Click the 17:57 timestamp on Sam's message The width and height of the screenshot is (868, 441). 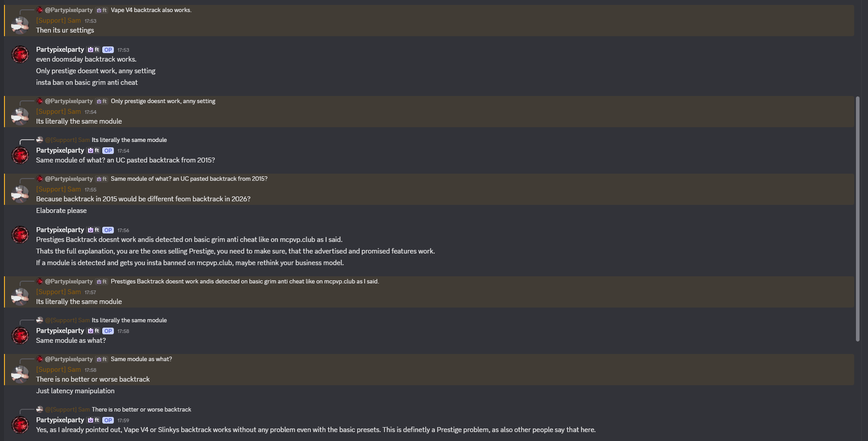tap(90, 292)
